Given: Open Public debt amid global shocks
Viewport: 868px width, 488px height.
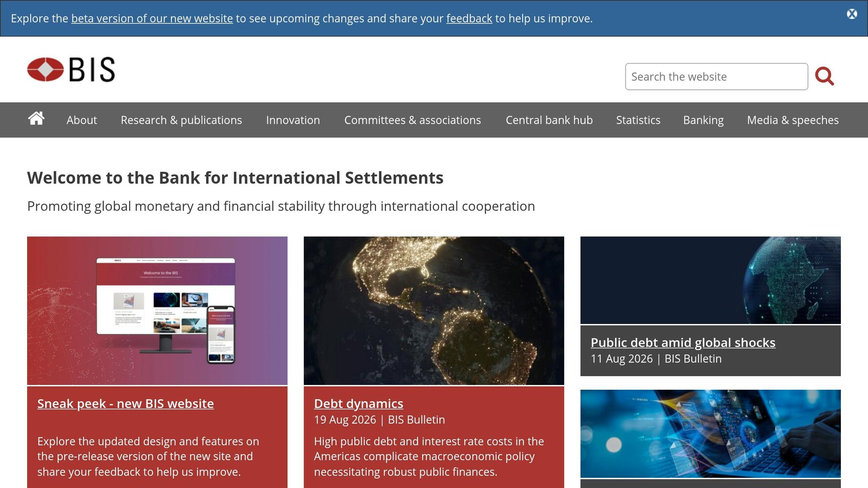Looking at the screenshot, I should (x=683, y=343).
